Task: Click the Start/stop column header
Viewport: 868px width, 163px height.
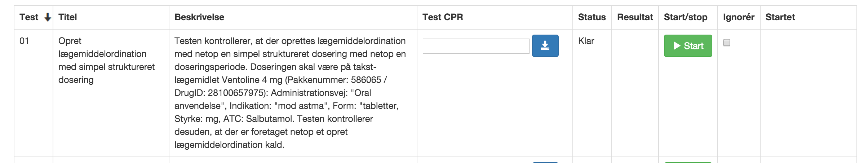Action: point(686,17)
